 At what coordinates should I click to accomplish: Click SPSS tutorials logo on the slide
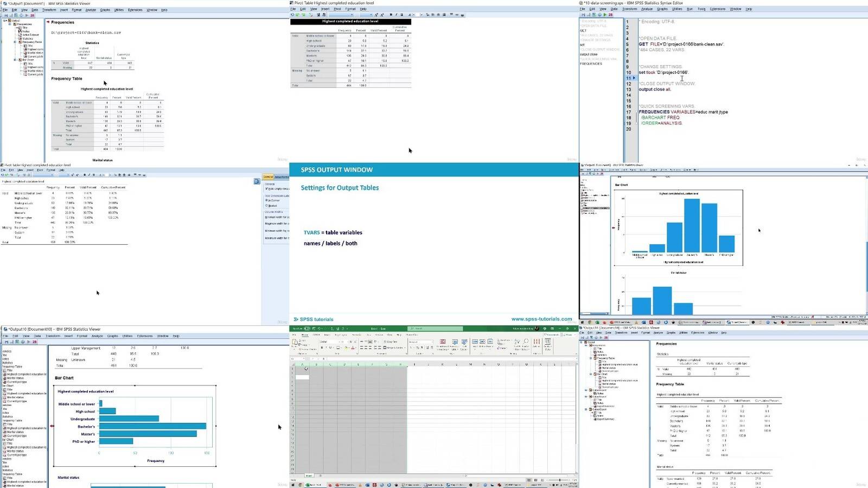tap(314, 319)
